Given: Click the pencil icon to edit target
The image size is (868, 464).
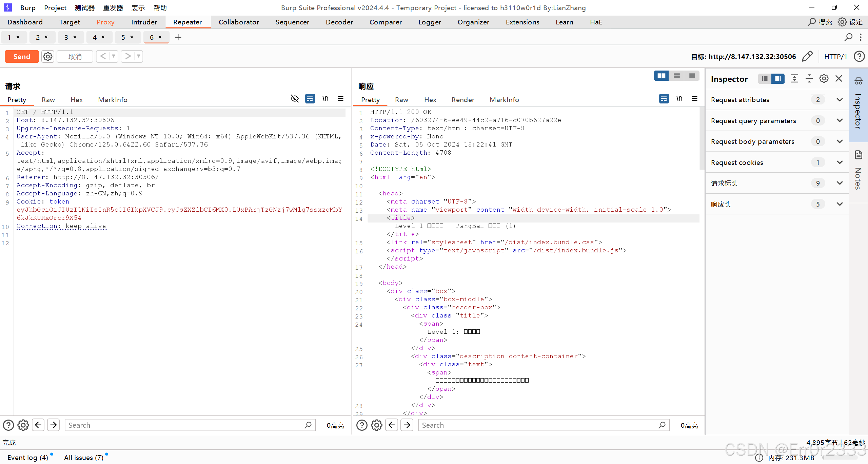Looking at the screenshot, I should click(807, 56).
